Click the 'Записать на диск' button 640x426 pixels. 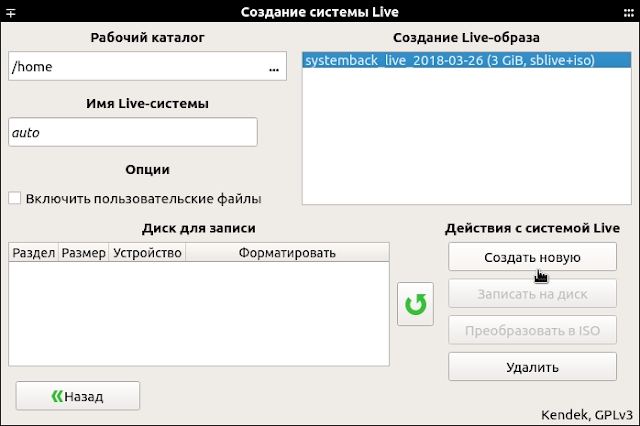click(532, 294)
